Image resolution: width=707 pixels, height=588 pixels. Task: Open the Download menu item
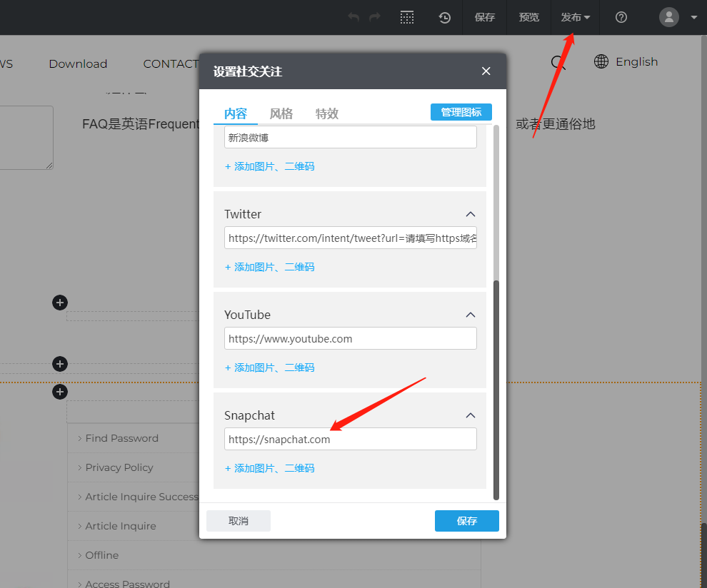(x=78, y=64)
